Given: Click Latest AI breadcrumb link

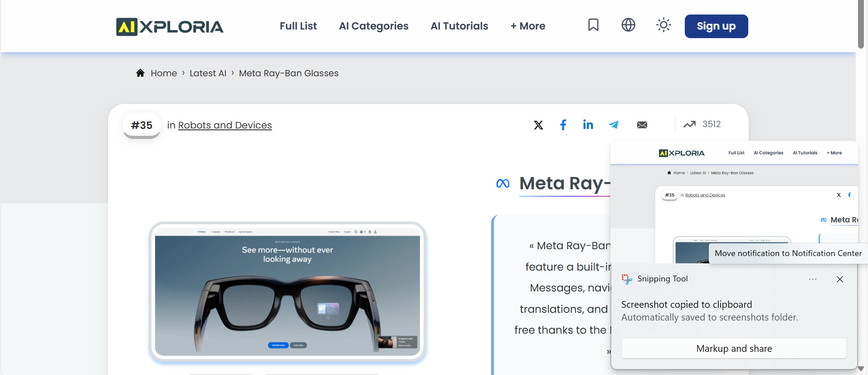Looking at the screenshot, I should [x=208, y=73].
